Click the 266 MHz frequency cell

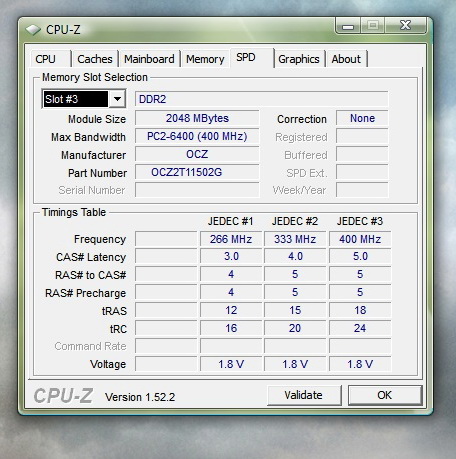(x=231, y=239)
